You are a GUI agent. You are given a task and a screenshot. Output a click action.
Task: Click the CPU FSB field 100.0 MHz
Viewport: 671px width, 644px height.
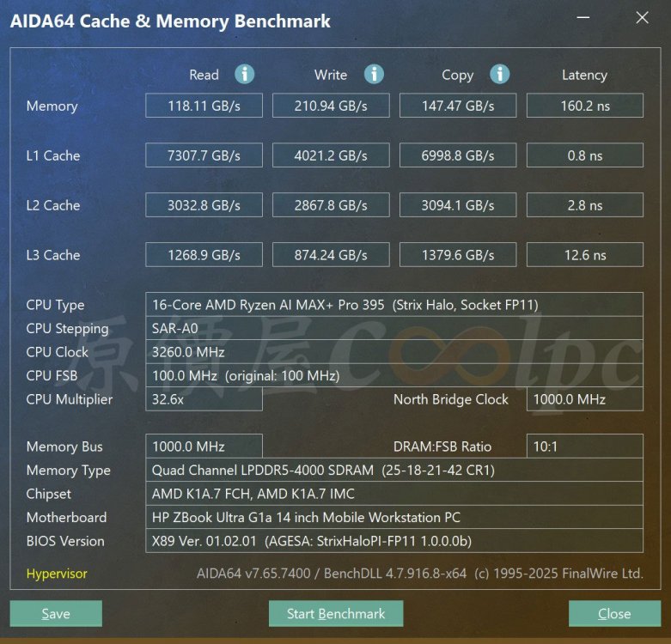(x=394, y=375)
